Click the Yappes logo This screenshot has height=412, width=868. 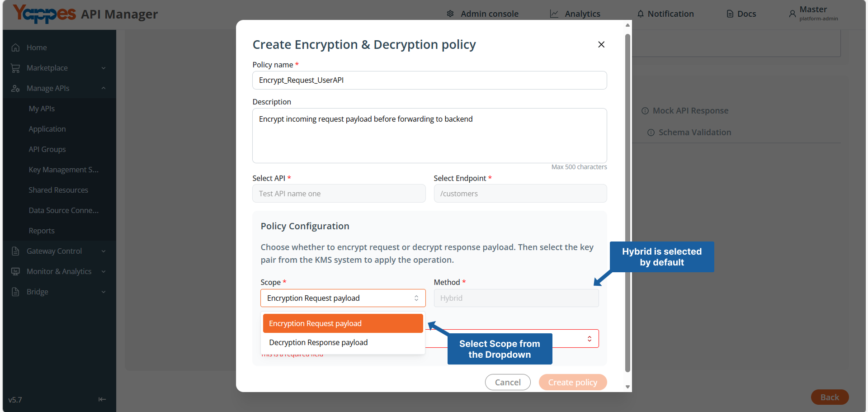tap(44, 14)
